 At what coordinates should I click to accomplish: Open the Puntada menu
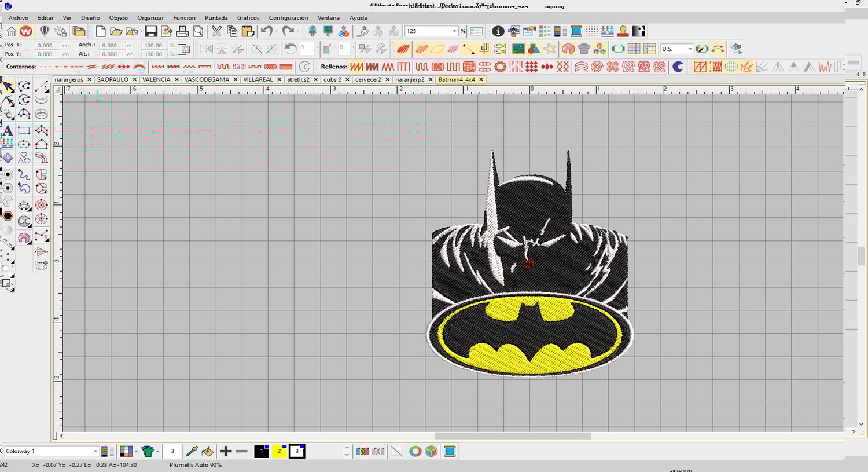pyautogui.click(x=216, y=18)
